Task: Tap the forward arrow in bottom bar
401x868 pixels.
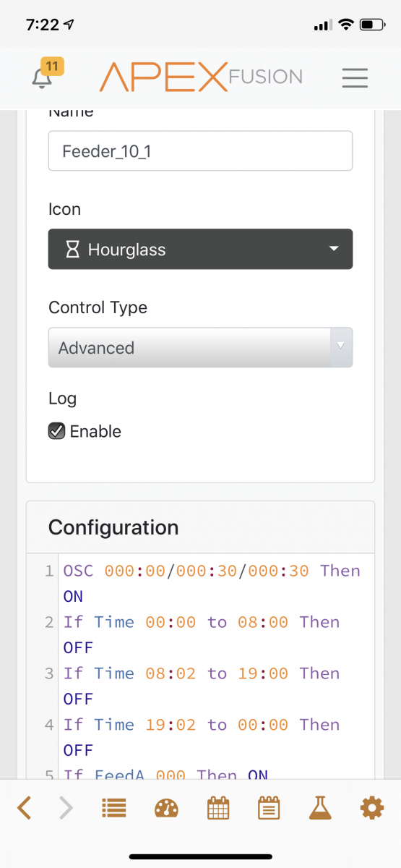Action: pyautogui.click(x=66, y=807)
